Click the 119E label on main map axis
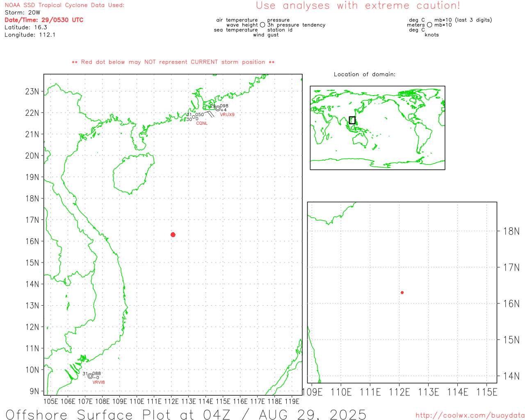Screen dimensions: 525x420 point(292,401)
